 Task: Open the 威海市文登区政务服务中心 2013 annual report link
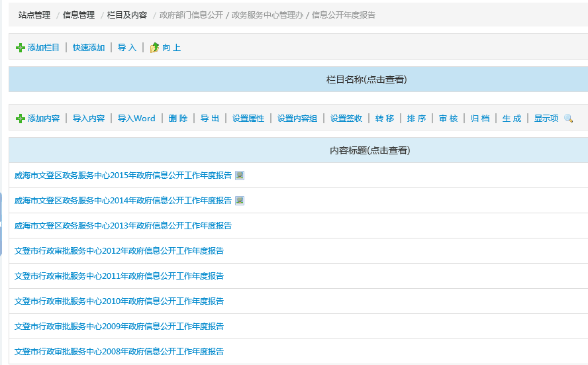point(123,226)
